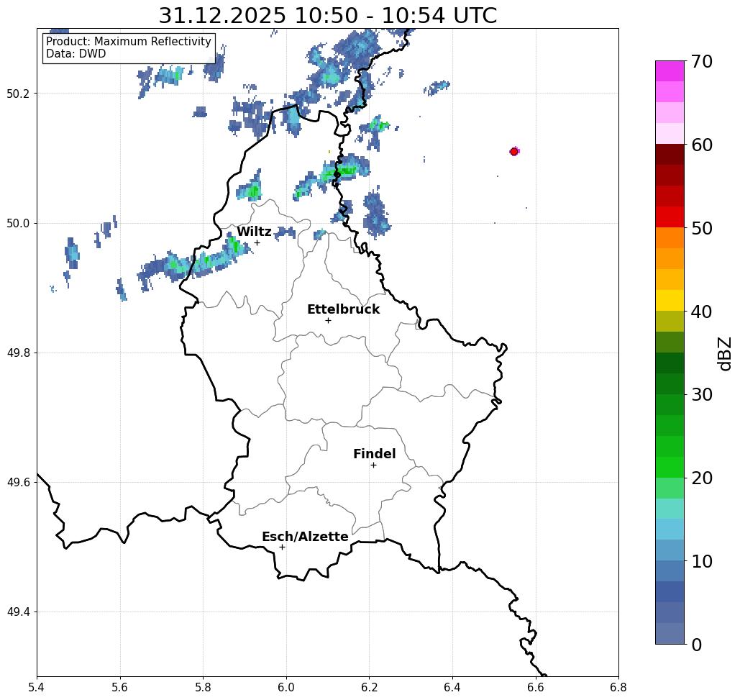
Task: Click the Product: Maximum Reflectivity text
Action: coord(129,42)
